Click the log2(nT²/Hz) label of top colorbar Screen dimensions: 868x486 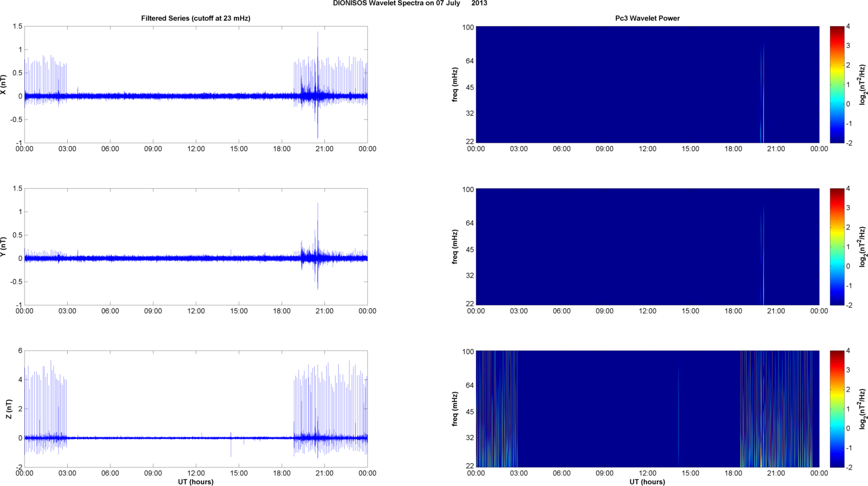(862, 85)
